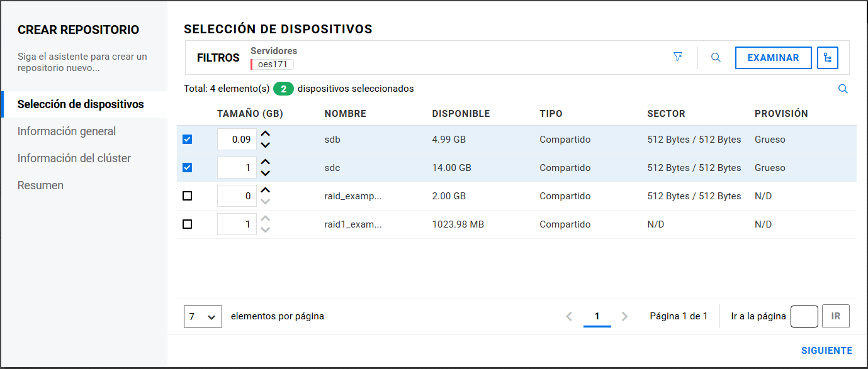
Task: Click the Siguiente button
Action: click(x=826, y=351)
